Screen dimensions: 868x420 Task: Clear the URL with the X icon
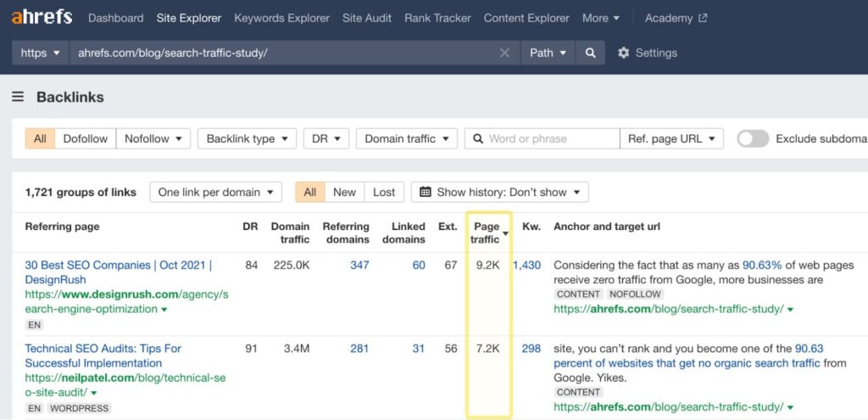tap(504, 53)
